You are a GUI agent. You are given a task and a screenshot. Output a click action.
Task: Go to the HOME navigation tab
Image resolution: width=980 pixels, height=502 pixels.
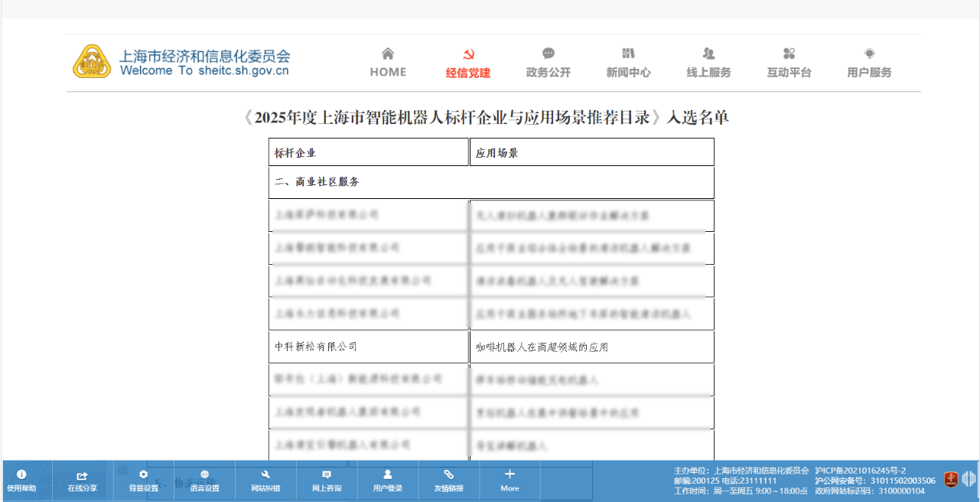[388, 63]
